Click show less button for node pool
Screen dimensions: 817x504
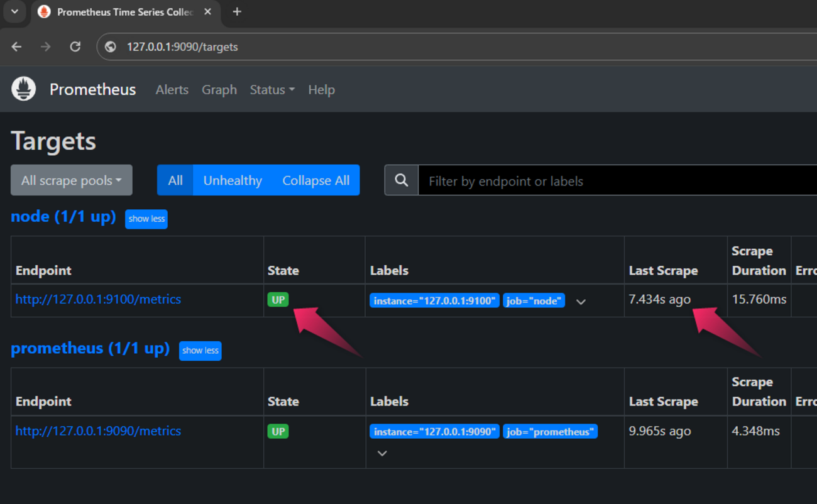[x=146, y=219]
